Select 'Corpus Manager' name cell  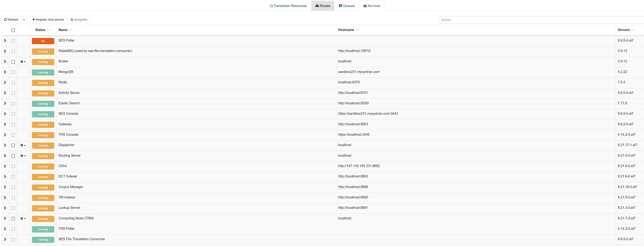tap(71, 187)
